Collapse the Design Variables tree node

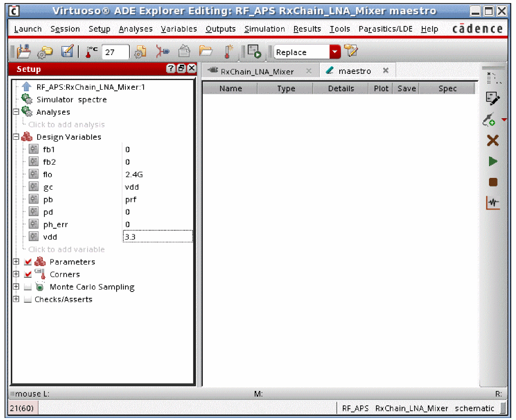point(16,137)
